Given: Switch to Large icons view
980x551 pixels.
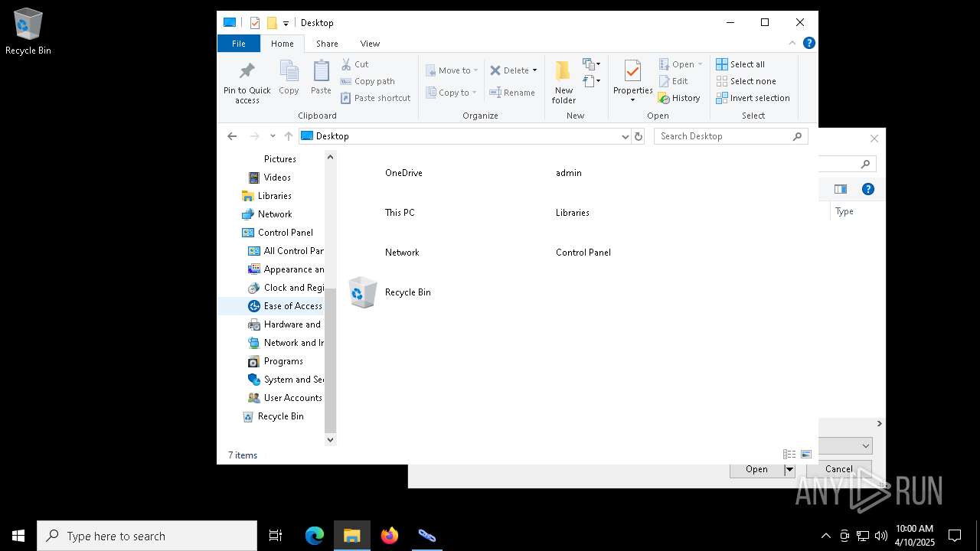Looking at the screenshot, I should click(x=805, y=455).
